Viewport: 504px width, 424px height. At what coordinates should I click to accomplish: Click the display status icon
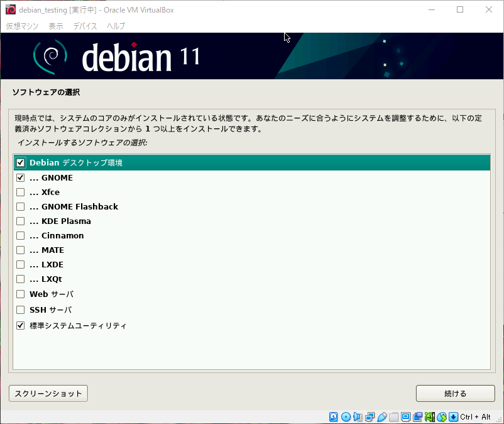coord(405,417)
